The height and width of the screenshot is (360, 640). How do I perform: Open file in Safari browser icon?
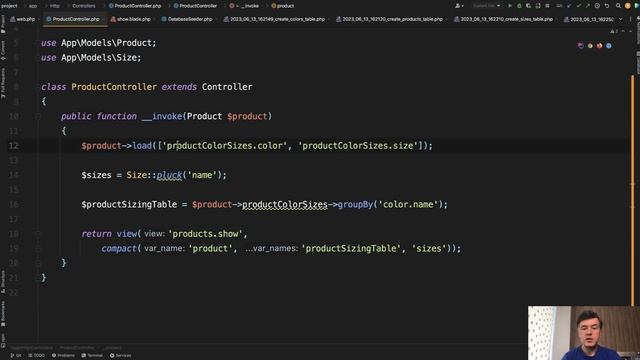pos(609,46)
